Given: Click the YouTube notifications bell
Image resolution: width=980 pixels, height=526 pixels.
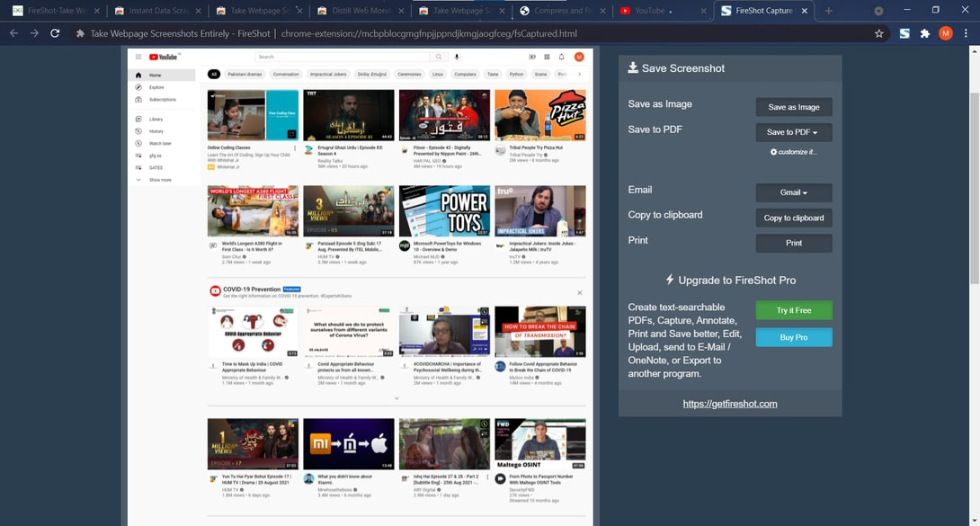Looking at the screenshot, I should 561,57.
